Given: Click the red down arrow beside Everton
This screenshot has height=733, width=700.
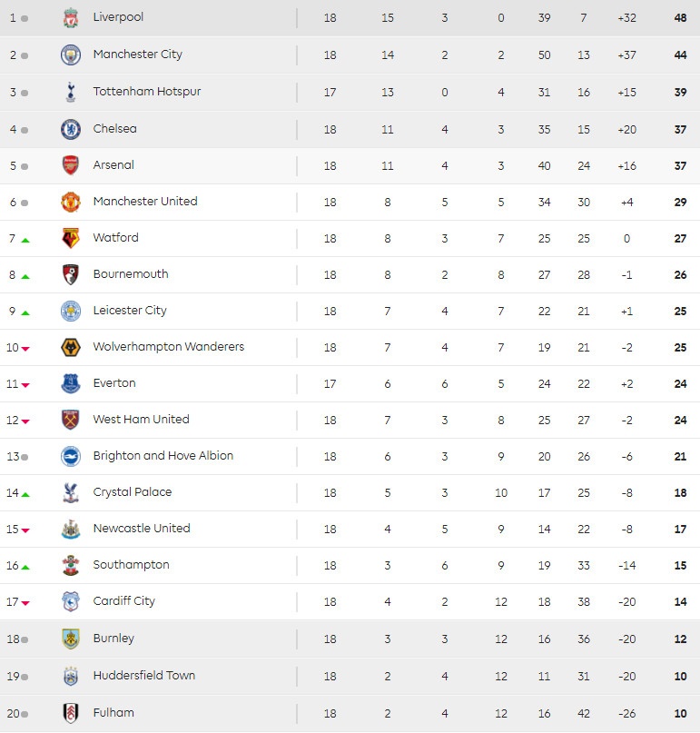Looking at the screenshot, I should pos(25,385).
